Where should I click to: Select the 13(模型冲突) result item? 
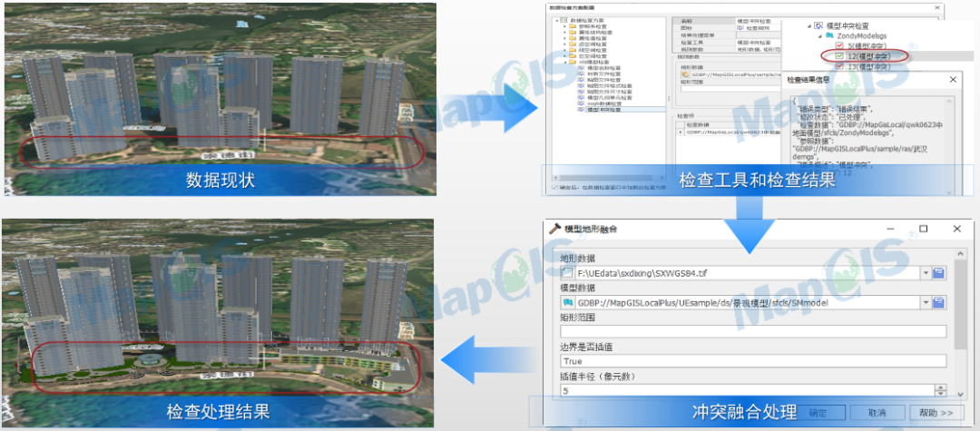[868, 66]
